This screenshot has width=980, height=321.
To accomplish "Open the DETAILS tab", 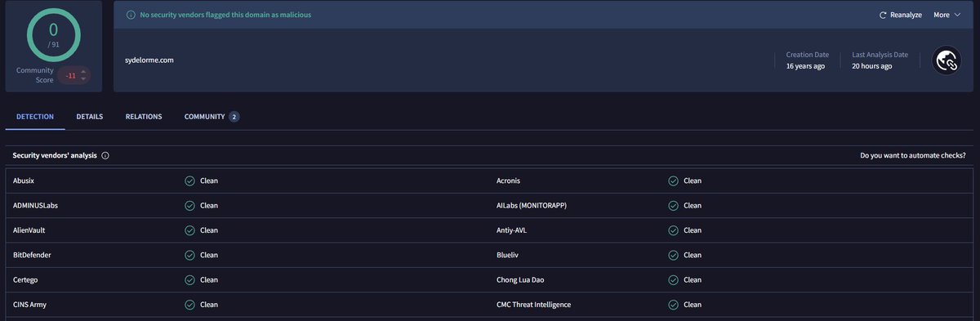I will point(90,117).
